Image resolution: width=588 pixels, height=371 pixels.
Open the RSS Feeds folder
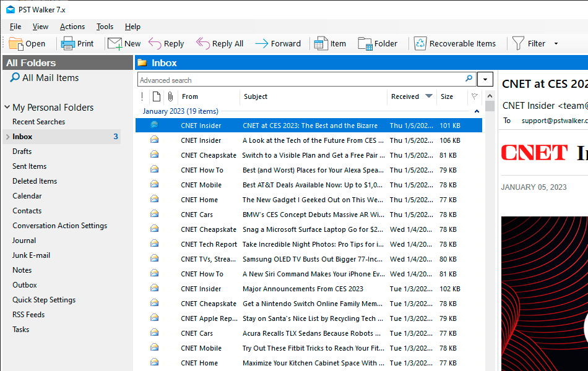(x=28, y=315)
